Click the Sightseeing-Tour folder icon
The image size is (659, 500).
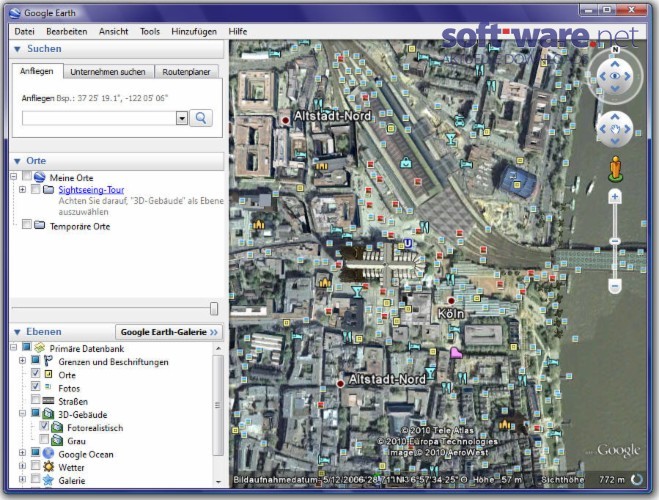pos(48,189)
